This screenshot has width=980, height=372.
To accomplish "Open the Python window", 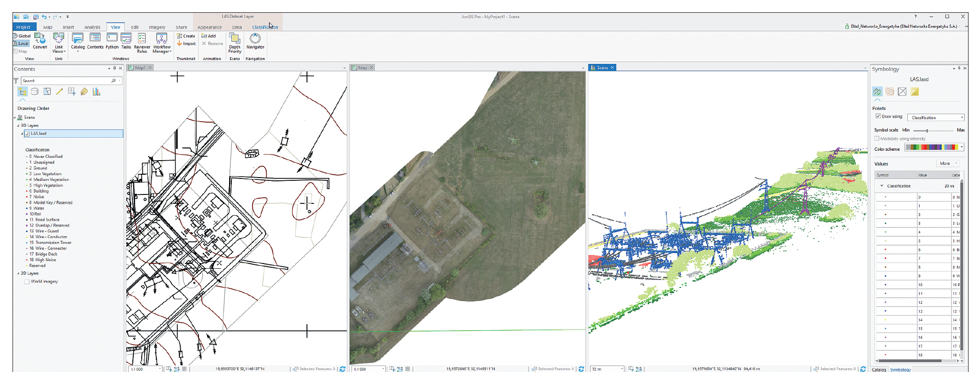I will (x=112, y=41).
